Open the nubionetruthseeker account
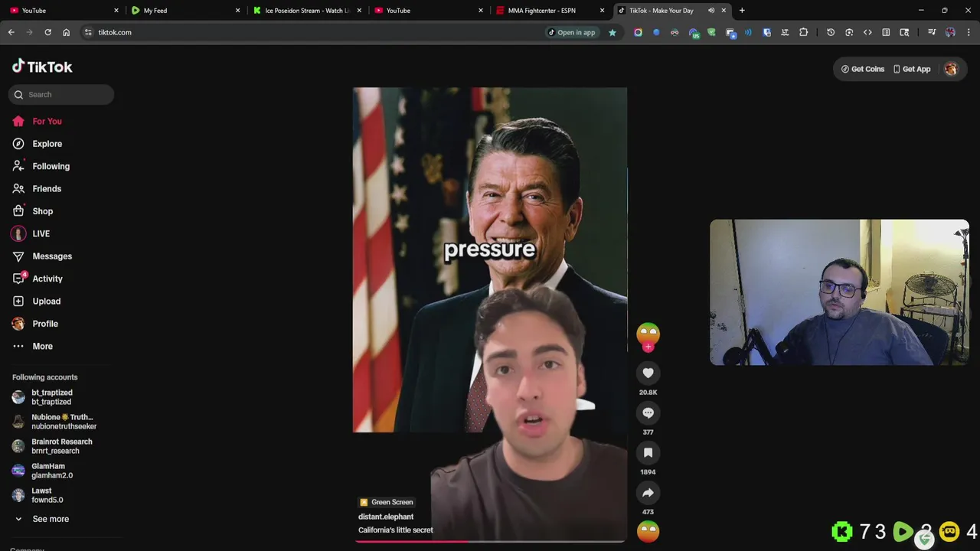The width and height of the screenshot is (980, 551). click(54, 422)
